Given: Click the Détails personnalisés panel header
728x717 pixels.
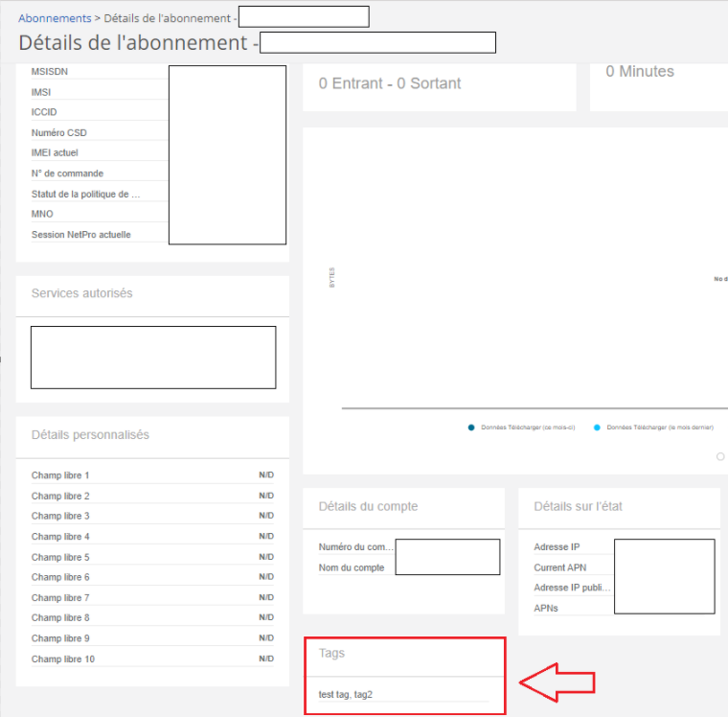Looking at the screenshot, I should click(x=90, y=434).
